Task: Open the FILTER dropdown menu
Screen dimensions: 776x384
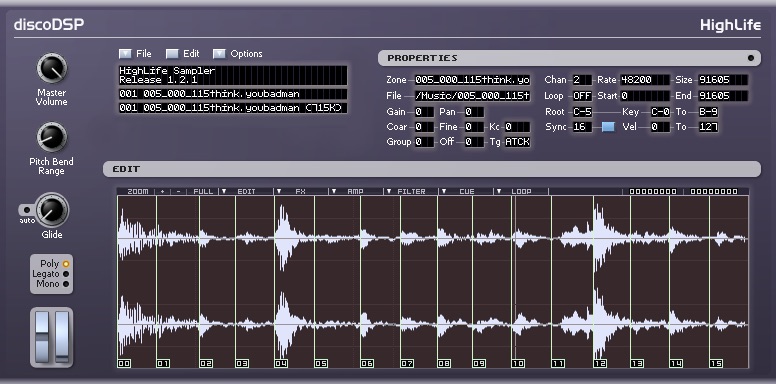Action: [411, 192]
